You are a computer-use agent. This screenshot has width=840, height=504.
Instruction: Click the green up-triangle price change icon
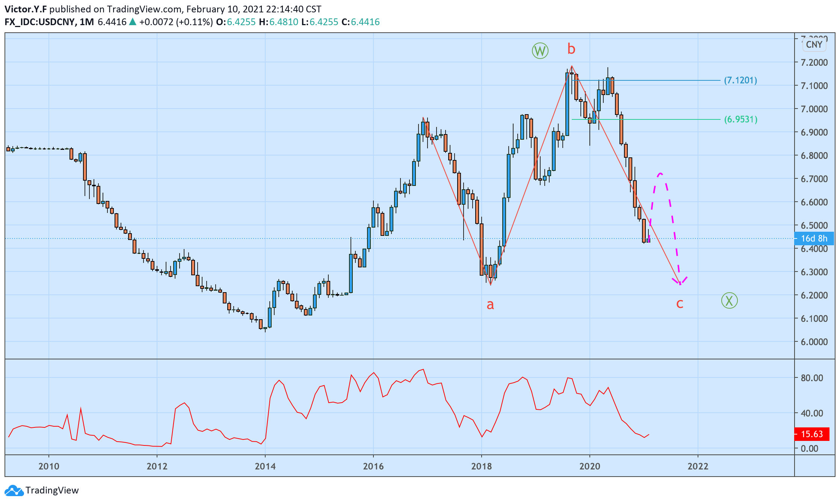pos(132,22)
